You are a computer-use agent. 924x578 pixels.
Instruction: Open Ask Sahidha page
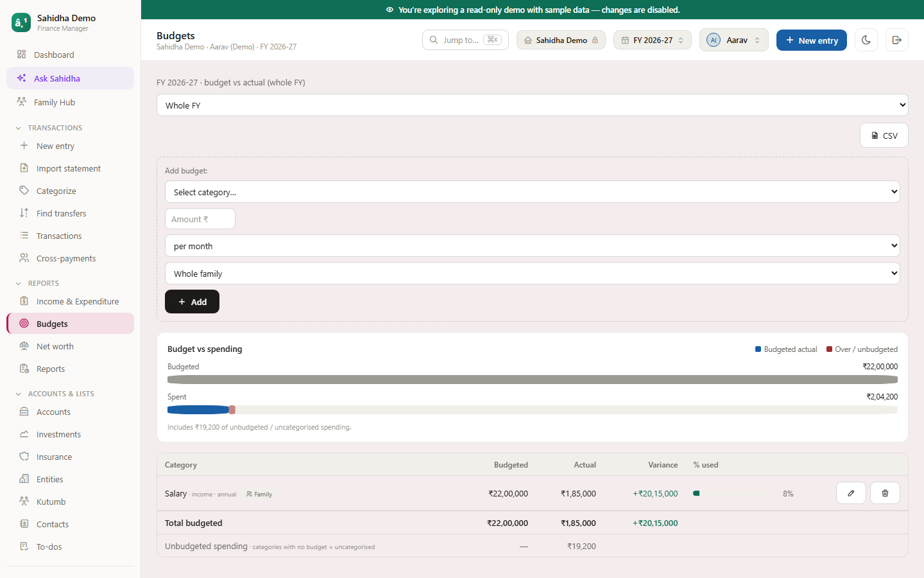pyautogui.click(x=71, y=78)
